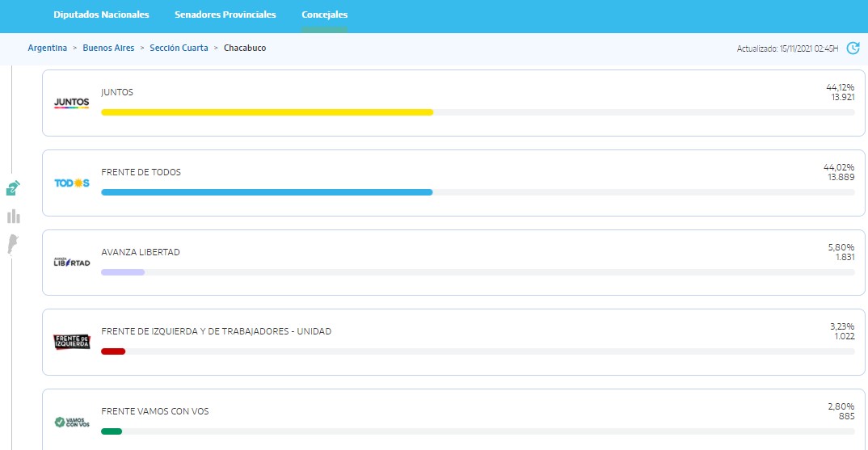Click the yellow JUNTOS progress bar

pos(267,112)
